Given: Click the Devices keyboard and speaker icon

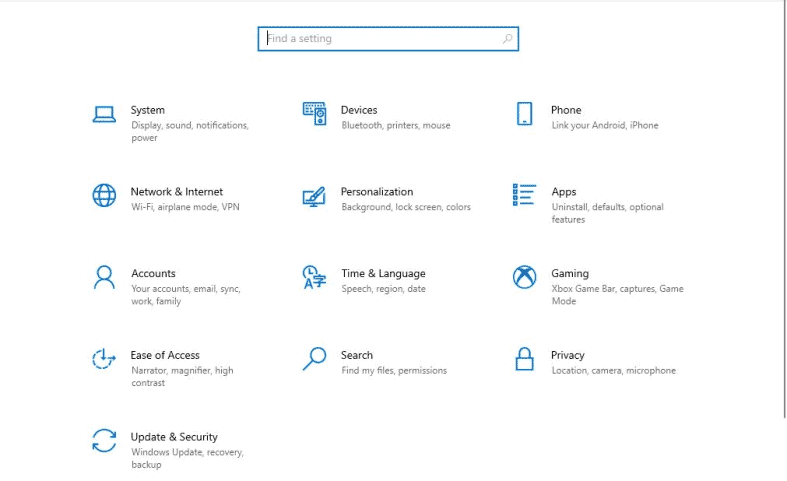Looking at the screenshot, I should tap(314, 113).
